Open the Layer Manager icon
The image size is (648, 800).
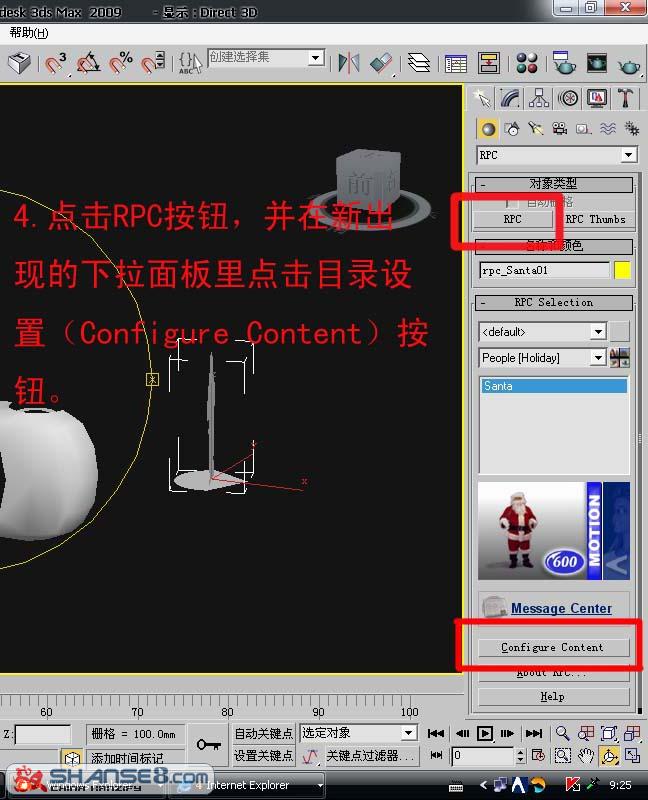pos(419,64)
